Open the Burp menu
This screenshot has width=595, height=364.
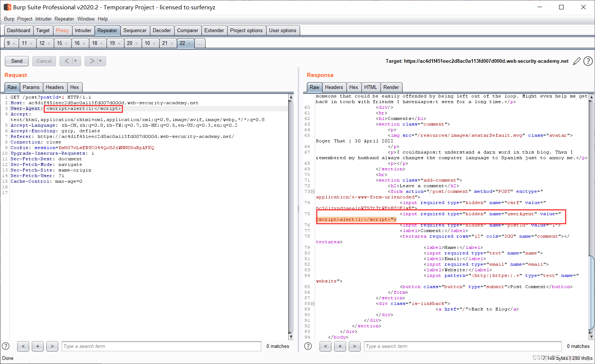pos(9,19)
